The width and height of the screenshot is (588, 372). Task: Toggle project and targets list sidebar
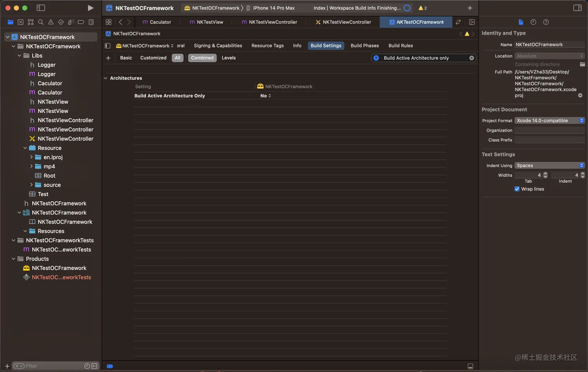tap(108, 46)
